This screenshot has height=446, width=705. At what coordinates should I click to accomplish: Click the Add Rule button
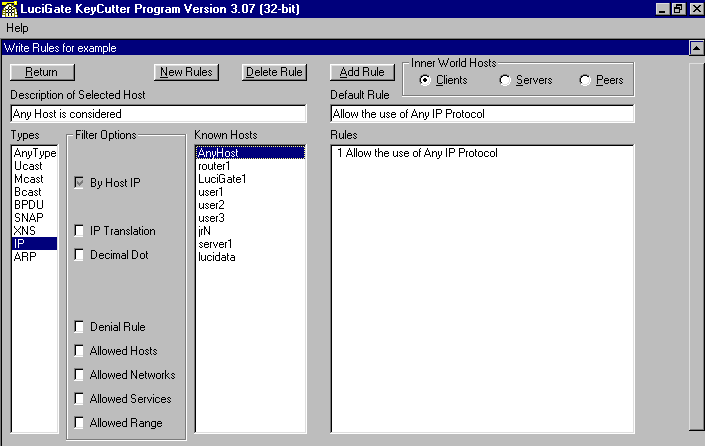[x=362, y=72]
